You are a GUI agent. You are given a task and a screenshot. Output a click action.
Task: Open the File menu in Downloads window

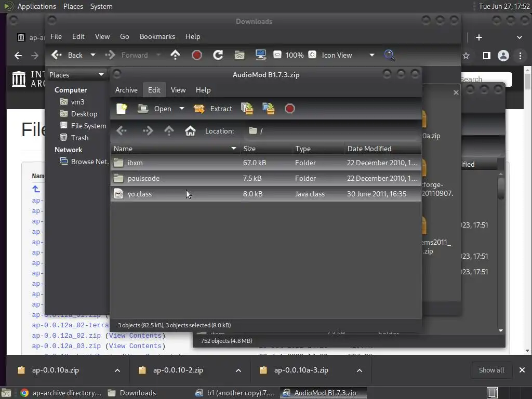pos(56,37)
